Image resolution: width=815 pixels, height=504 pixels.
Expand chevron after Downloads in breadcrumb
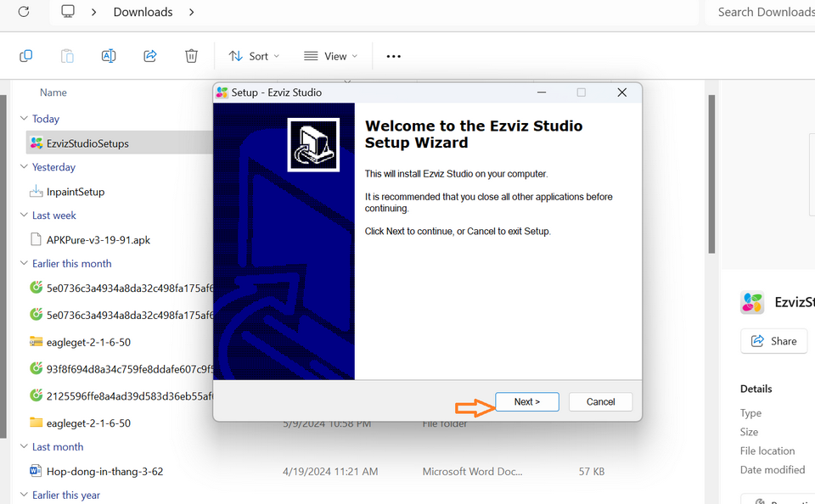[x=191, y=12]
